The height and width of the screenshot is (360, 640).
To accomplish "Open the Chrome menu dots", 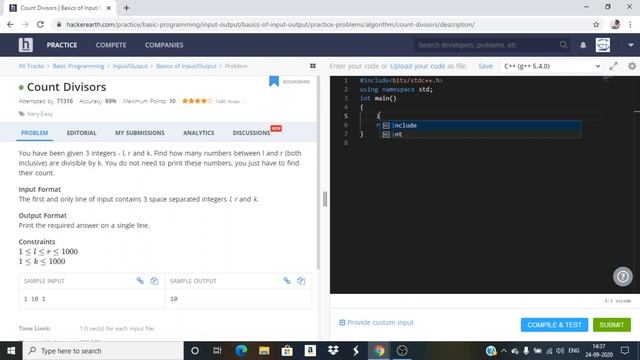I will point(630,24).
